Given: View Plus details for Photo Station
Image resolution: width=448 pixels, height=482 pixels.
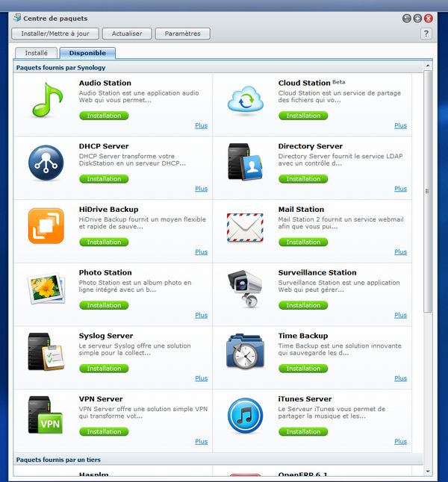Looking at the screenshot, I should 202,315.
